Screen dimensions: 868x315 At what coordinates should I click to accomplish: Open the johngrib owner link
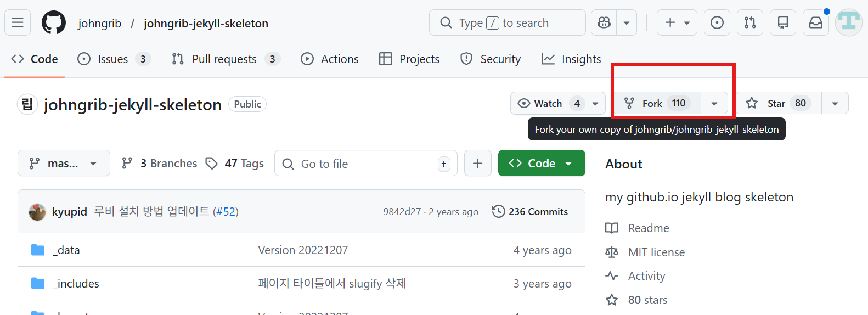click(99, 23)
